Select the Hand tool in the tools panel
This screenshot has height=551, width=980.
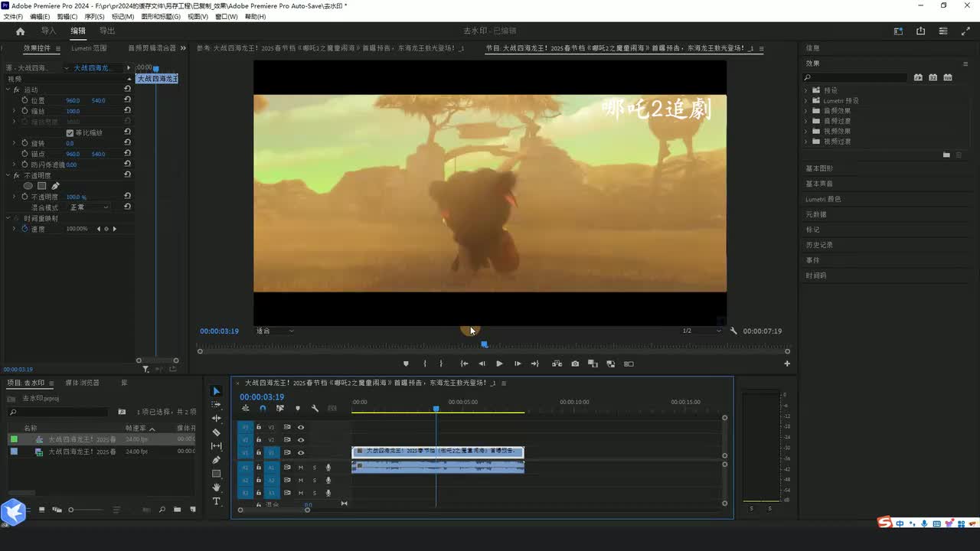217,487
